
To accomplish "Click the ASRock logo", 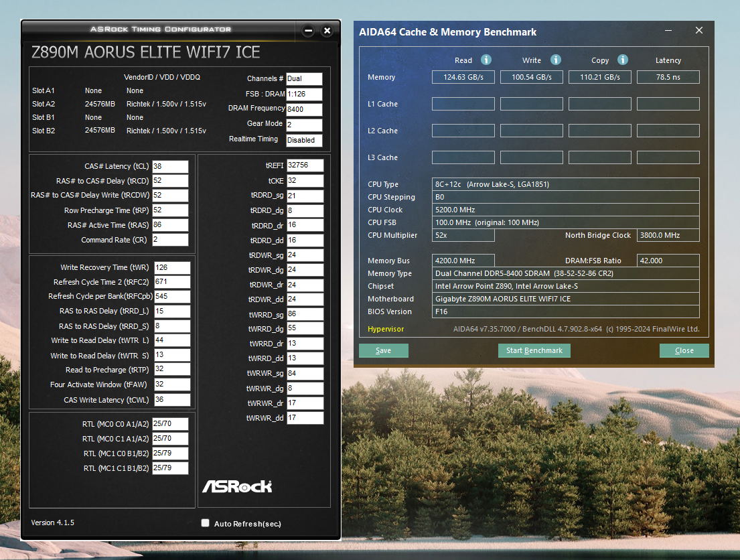I will [x=237, y=486].
